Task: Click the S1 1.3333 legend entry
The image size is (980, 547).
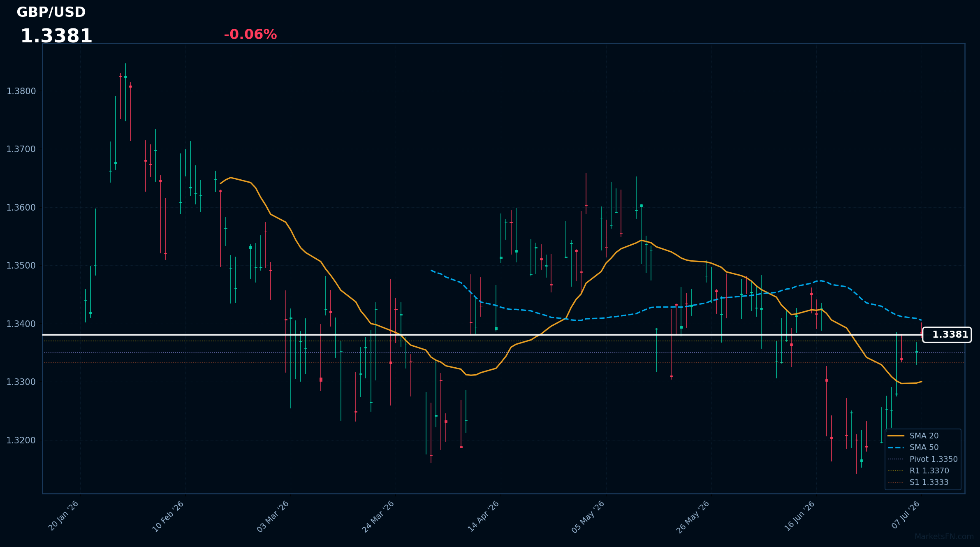Action: 918,482
